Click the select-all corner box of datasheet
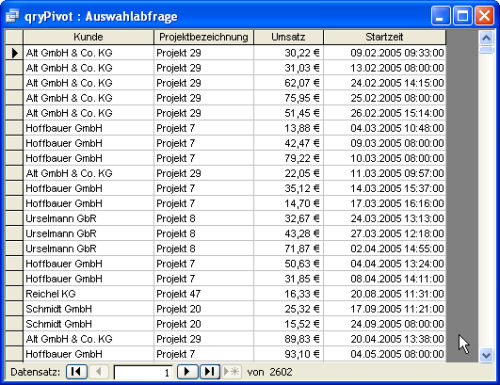 click(x=14, y=37)
